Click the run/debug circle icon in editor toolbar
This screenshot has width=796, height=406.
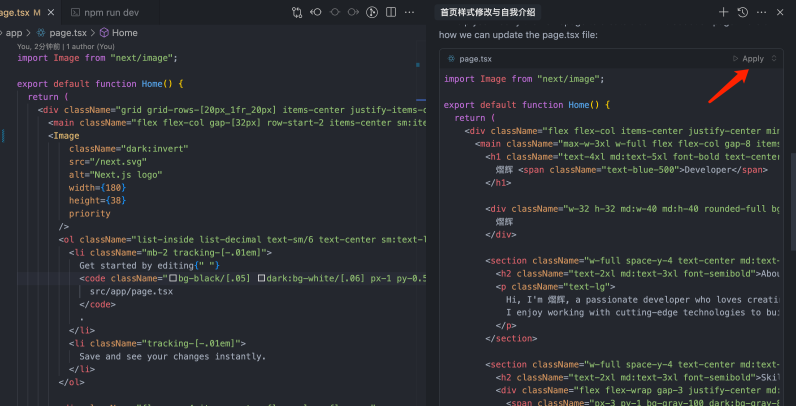coord(372,12)
